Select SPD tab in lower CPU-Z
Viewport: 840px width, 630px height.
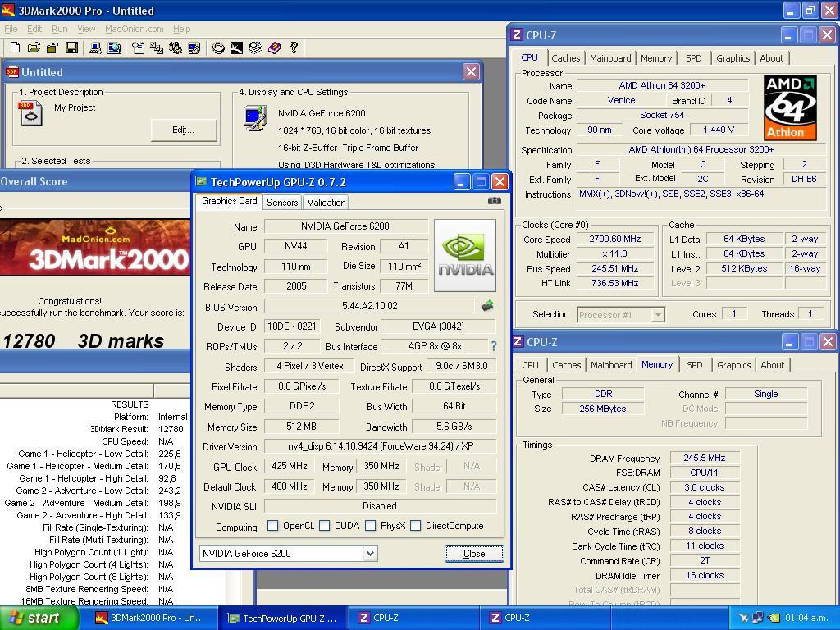(694, 365)
